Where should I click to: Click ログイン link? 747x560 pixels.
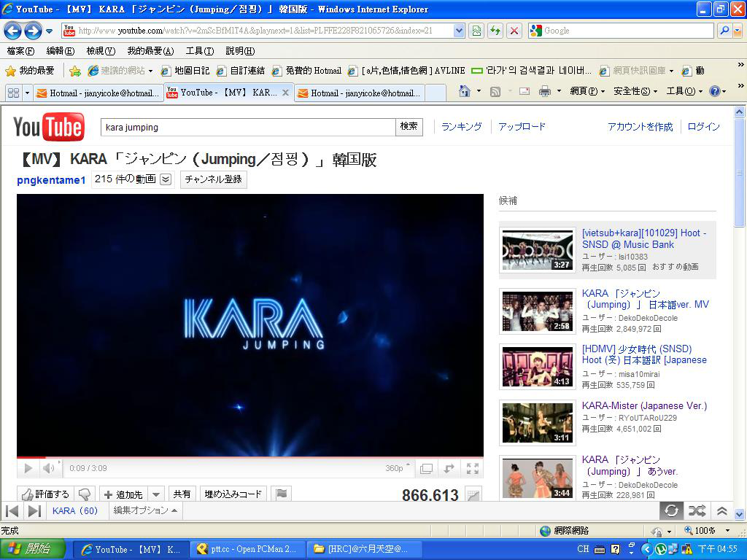pos(703,127)
